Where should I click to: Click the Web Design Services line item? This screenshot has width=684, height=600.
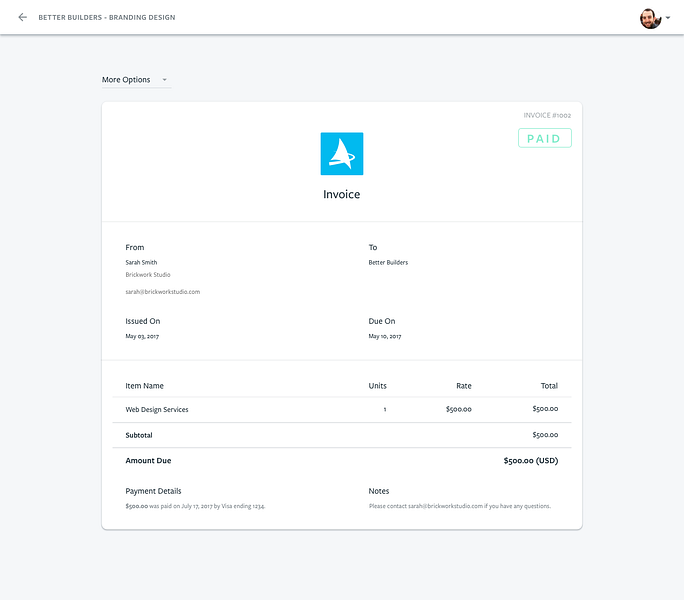pyautogui.click(x=157, y=409)
